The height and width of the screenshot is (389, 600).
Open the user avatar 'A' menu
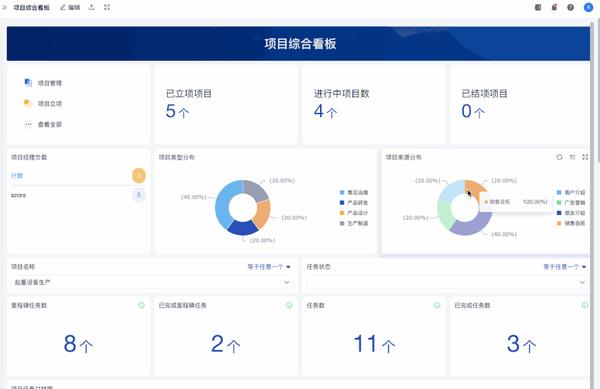coord(588,7)
